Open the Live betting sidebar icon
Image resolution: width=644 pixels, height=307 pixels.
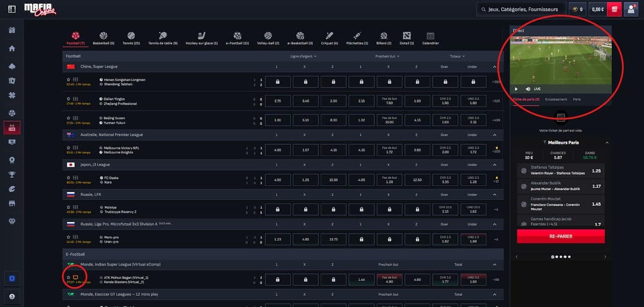pos(12,128)
